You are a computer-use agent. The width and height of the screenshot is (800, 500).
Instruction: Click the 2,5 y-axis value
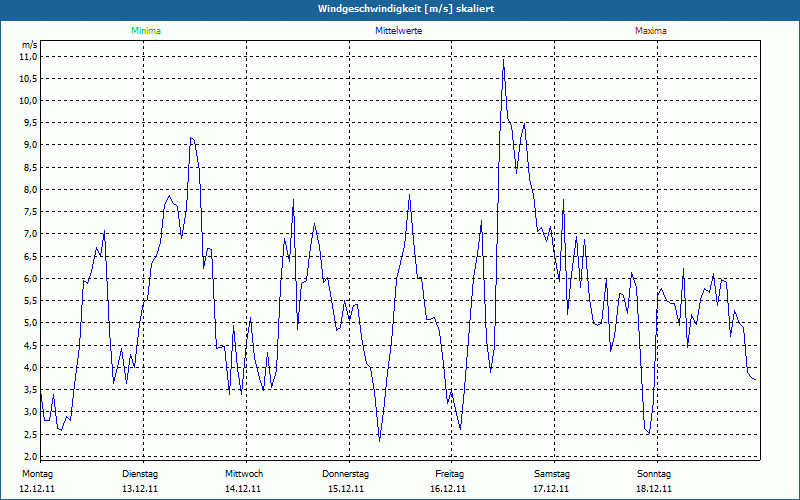[30, 435]
